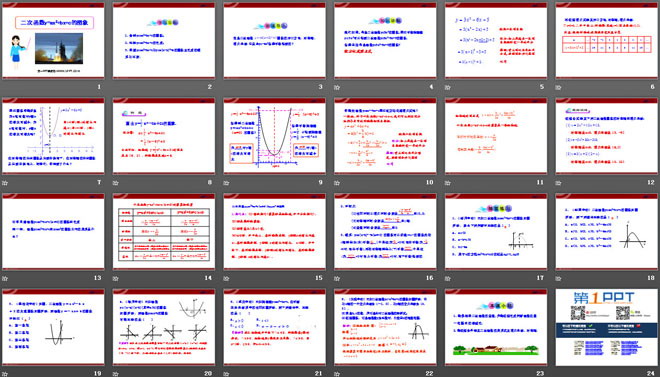Click the slide number label 3

coord(321,87)
